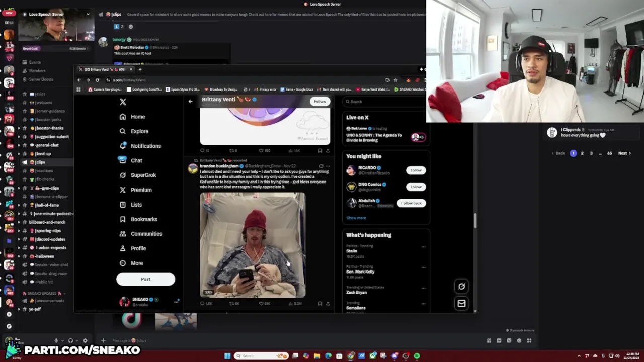Screen dimensions: 644x362
Task: Open the Windows Start menu
Action: point(227,356)
